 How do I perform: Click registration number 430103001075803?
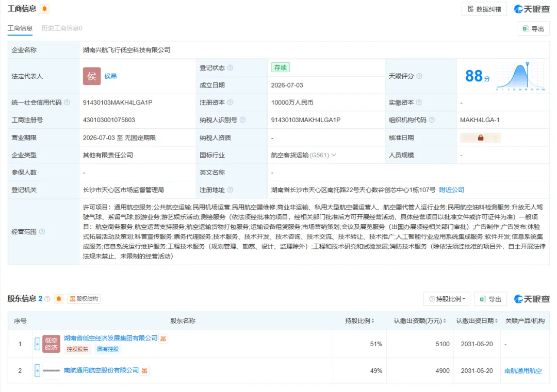[109, 120]
